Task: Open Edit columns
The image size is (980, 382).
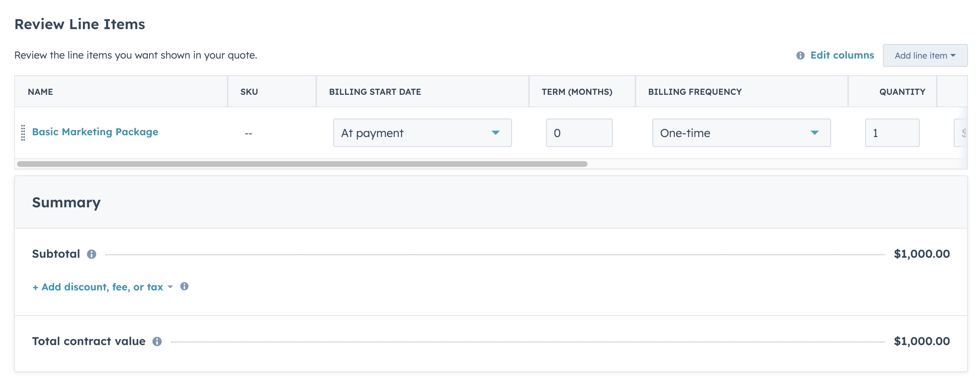Action: click(842, 55)
